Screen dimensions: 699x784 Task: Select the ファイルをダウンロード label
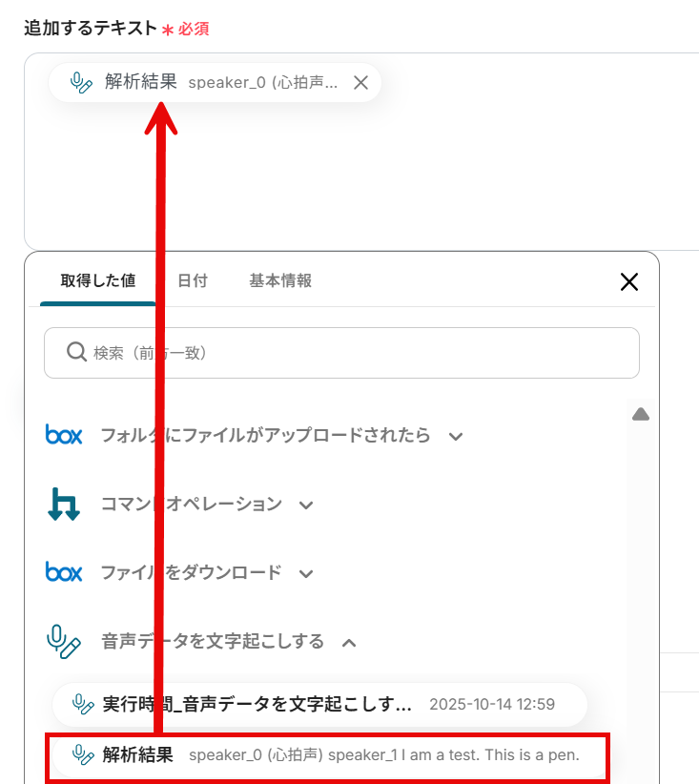(191, 572)
